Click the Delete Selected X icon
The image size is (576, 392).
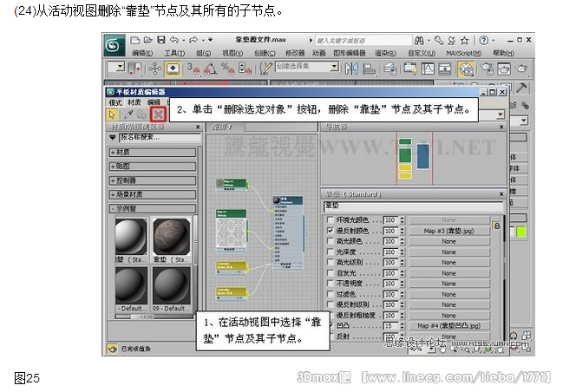tap(159, 114)
